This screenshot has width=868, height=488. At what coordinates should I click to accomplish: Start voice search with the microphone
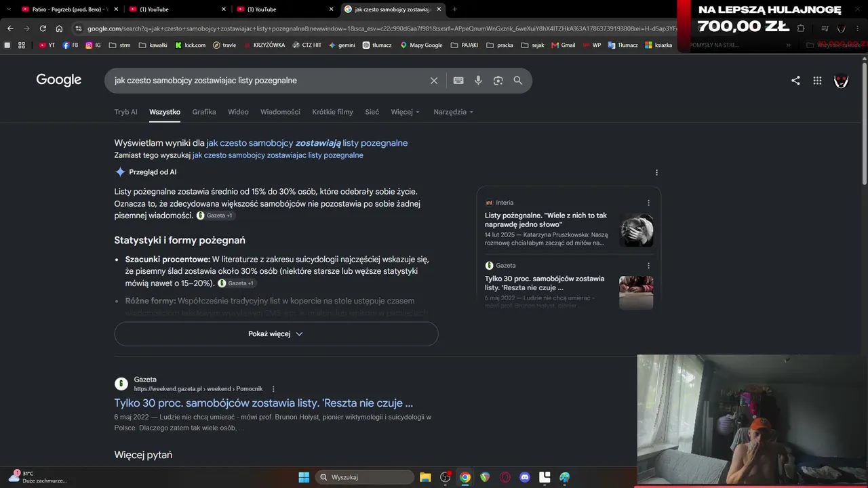click(478, 81)
